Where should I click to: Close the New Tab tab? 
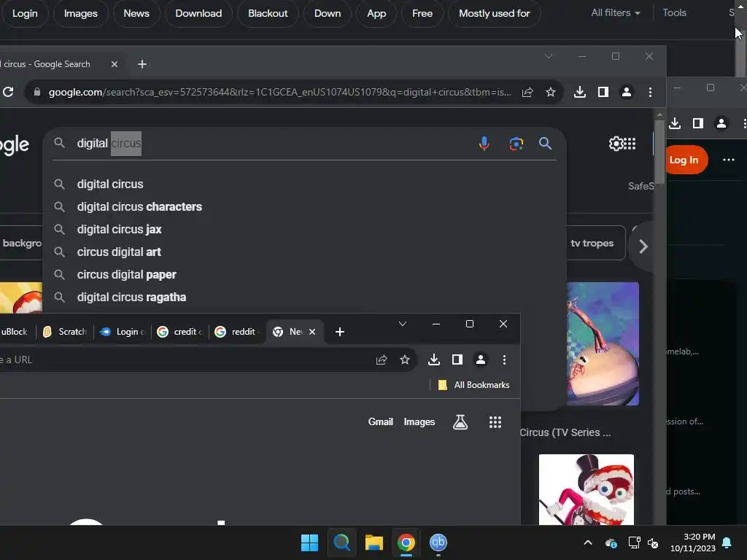pos(312,332)
